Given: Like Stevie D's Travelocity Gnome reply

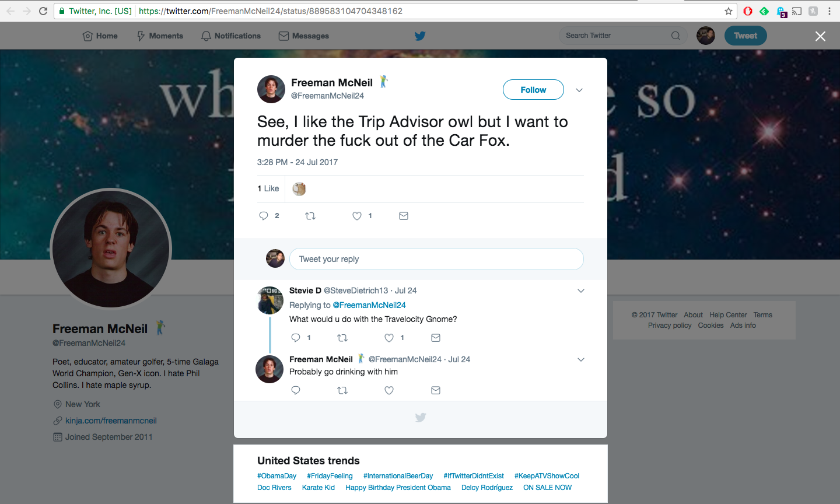Looking at the screenshot, I should coord(389,338).
